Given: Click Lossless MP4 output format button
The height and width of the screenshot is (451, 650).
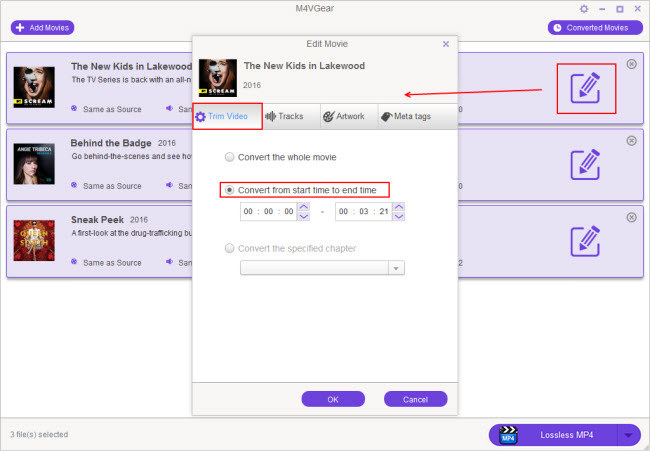Looking at the screenshot, I should coord(554,435).
